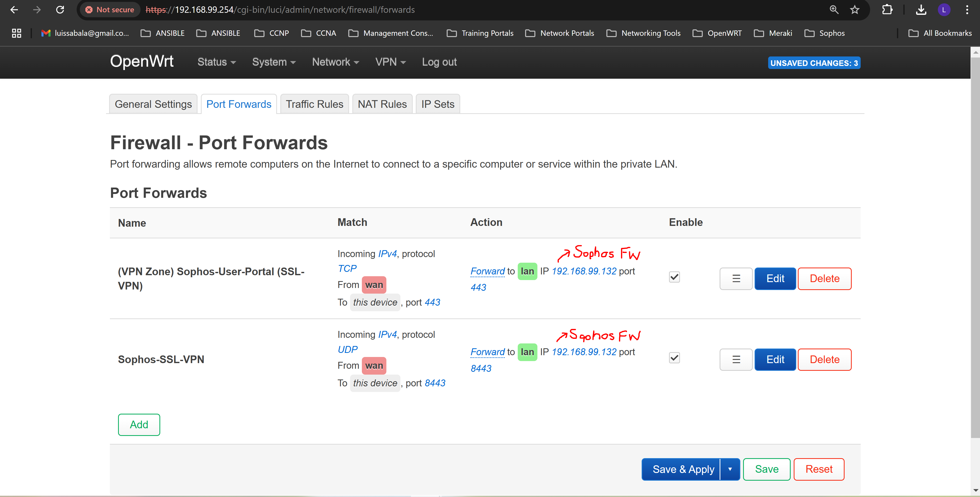Open the IP Sets tab

[x=437, y=104]
